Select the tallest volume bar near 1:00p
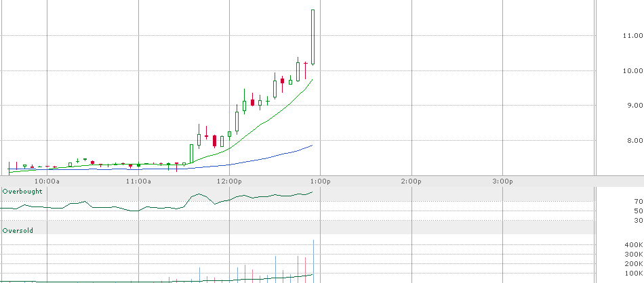Image resolution: width=644 pixels, height=283 pixels. 313,261
